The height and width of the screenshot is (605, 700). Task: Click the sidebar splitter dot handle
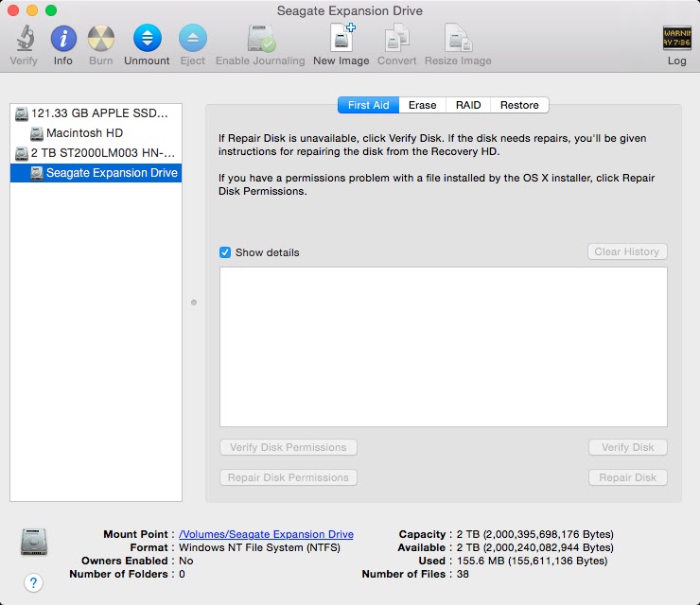[x=194, y=302]
